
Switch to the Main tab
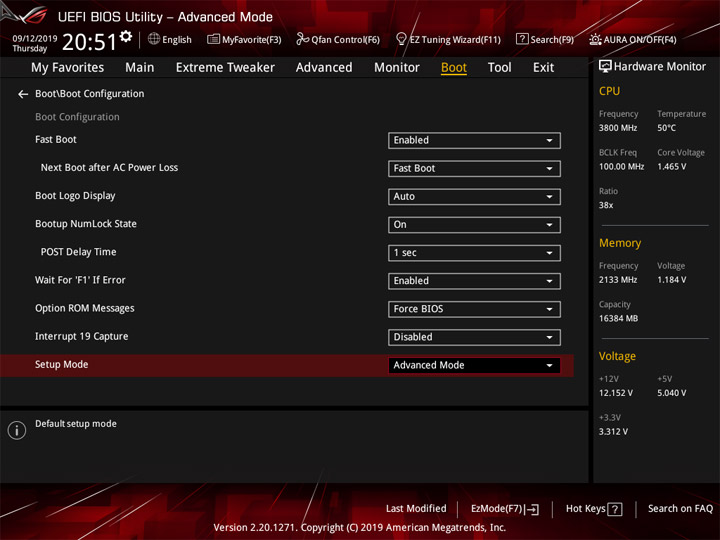coord(140,68)
